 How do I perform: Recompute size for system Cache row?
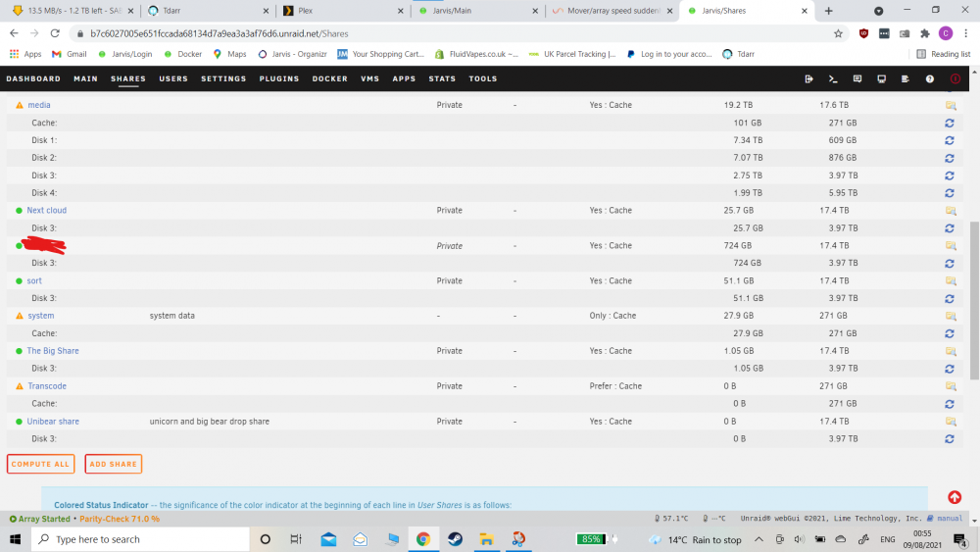coord(950,333)
